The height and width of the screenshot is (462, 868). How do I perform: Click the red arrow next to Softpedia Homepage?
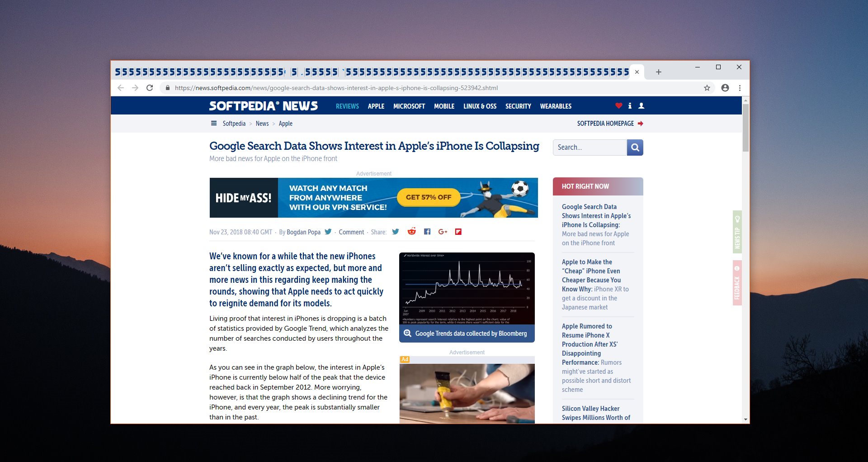click(x=641, y=124)
